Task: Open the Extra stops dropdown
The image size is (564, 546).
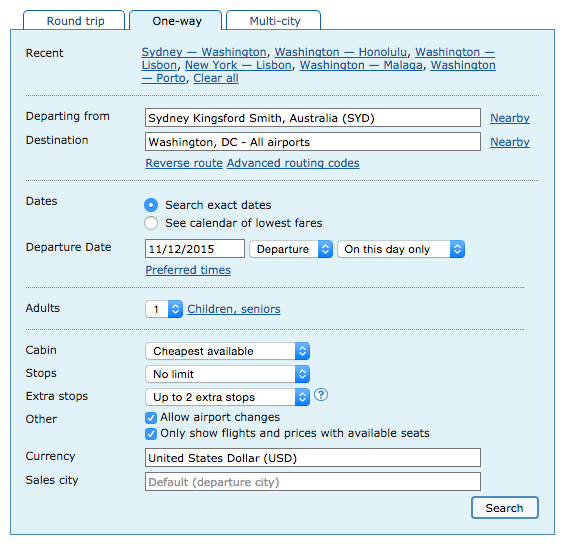Action: point(227,397)
